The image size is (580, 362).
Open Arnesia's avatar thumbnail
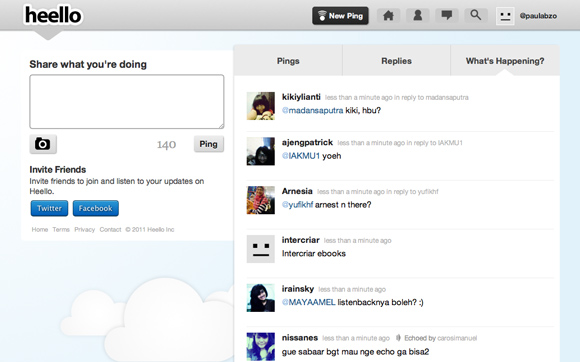click(x=261, y=200)
